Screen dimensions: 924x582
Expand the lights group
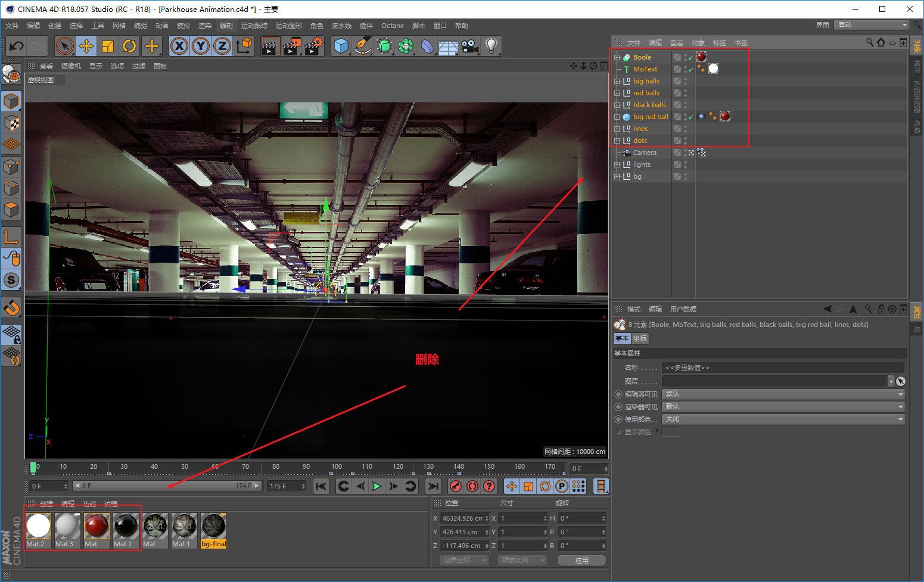[617, 164]
